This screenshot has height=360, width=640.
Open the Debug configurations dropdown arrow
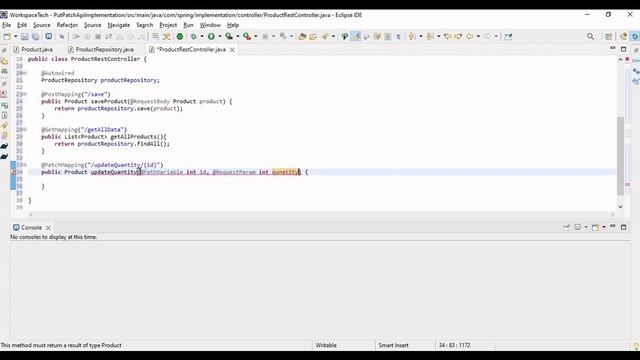(202, 37)
